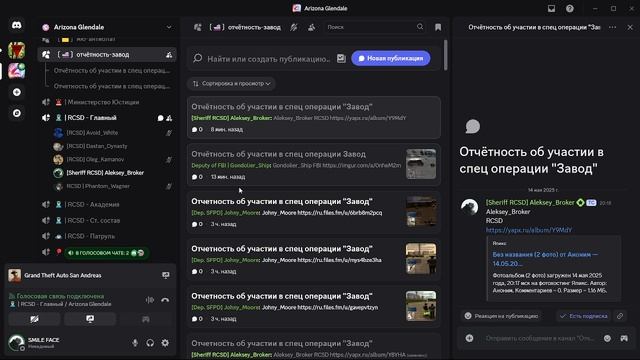The height and width of the screenshot is (360, 640).
Task: Click thumbnail on Johny_Moore gaxepvtzyn post
Action: pos(421,306)
